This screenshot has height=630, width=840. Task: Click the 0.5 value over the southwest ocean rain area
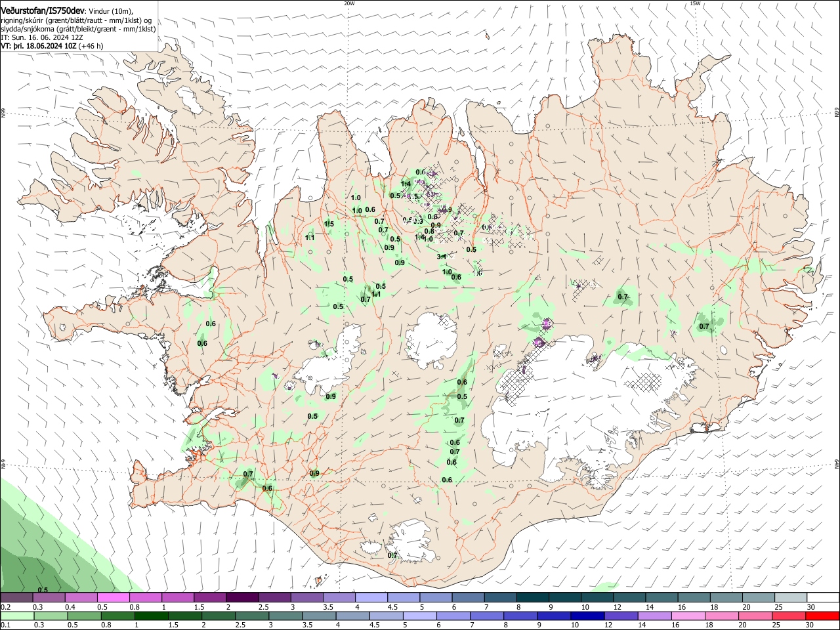coord(43,590)
